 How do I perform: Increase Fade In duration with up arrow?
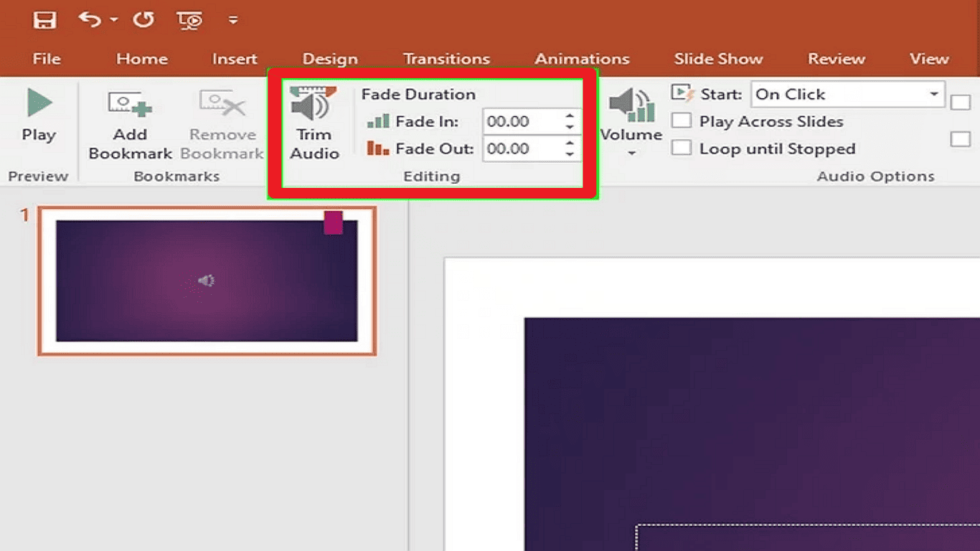click(570, 116)
